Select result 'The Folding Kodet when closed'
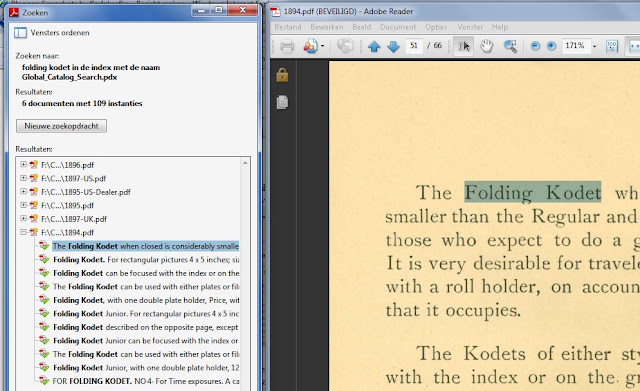Viewport: 640px width, 391px height. [146, 246]
